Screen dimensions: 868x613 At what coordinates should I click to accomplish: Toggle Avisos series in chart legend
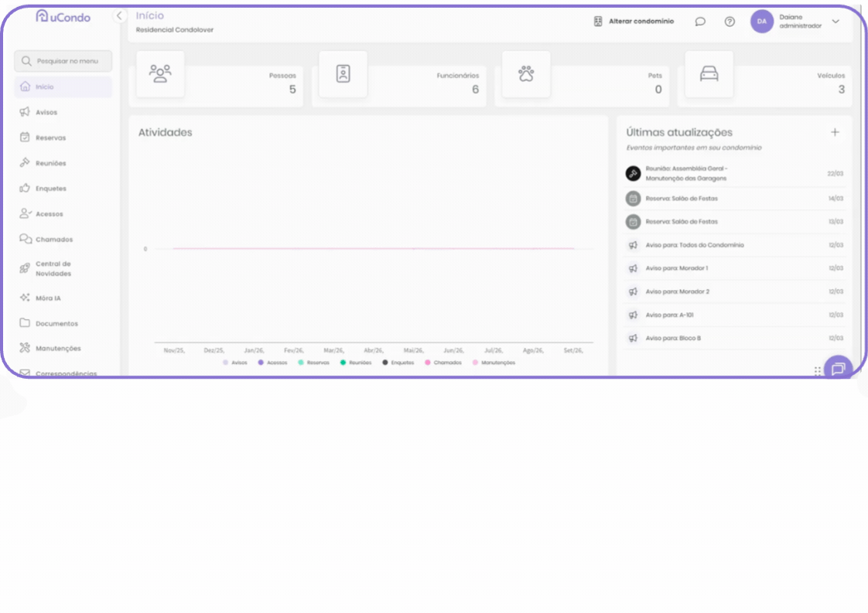tap(234, 363)
